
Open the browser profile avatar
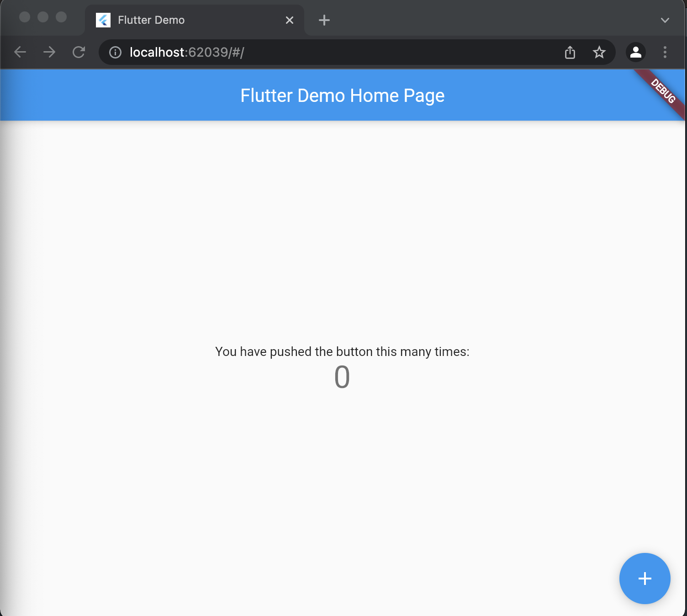635,52
